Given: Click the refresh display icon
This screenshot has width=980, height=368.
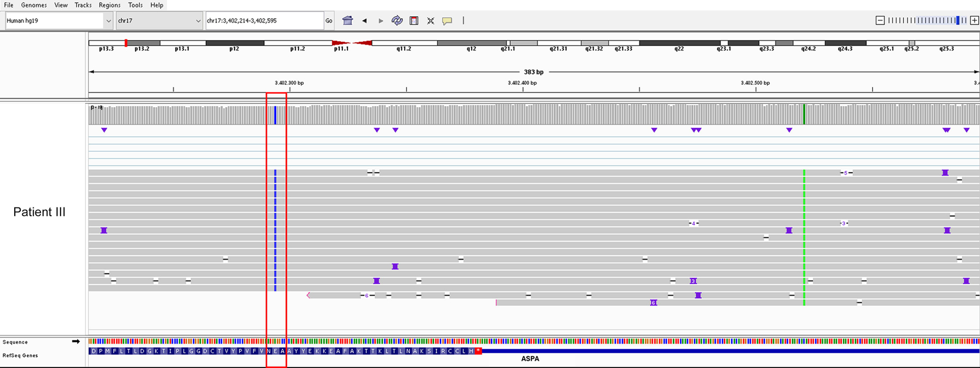Looking at the screenshot, I should click(397, 21).
